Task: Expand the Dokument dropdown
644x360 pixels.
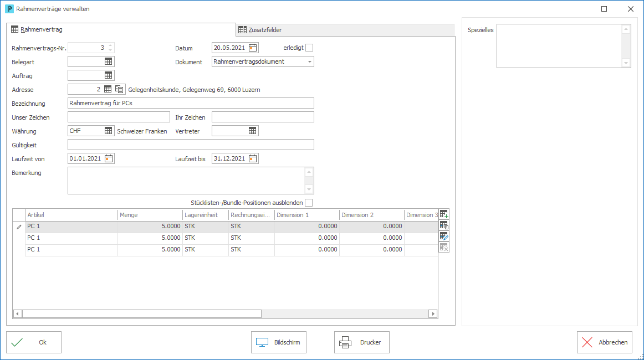Action: [x=310, y=61]
